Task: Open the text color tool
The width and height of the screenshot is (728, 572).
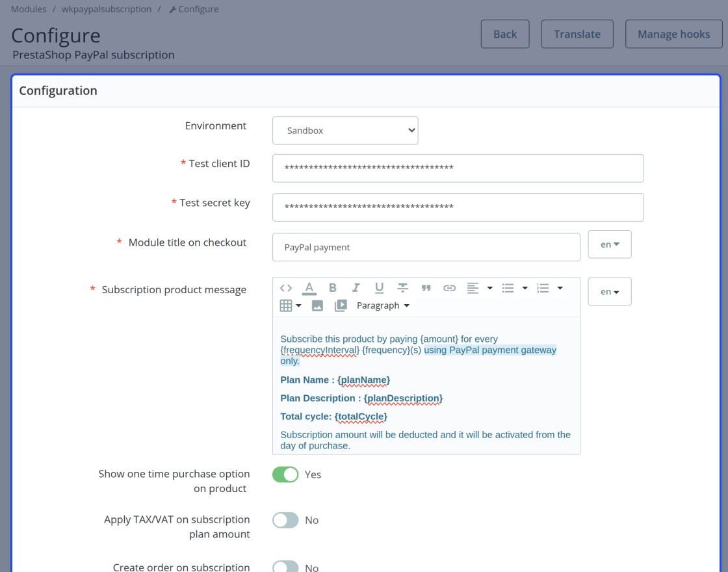Action: (x=309, y=288)
